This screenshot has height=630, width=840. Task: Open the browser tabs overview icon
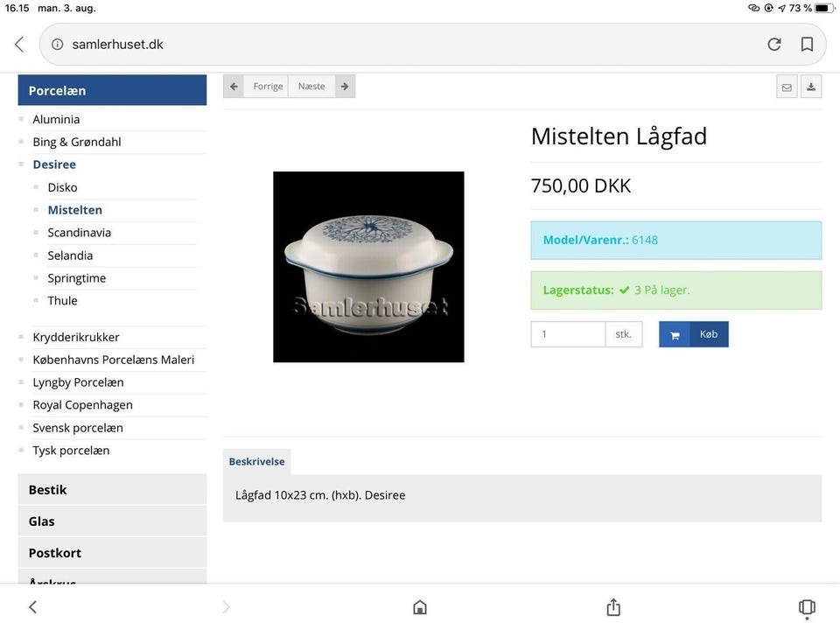807,607
